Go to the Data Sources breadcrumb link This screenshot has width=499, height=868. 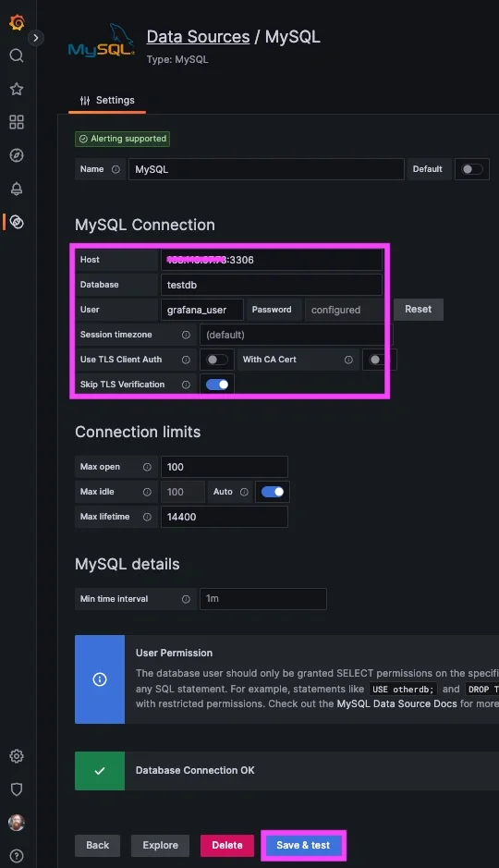(198, 37)
